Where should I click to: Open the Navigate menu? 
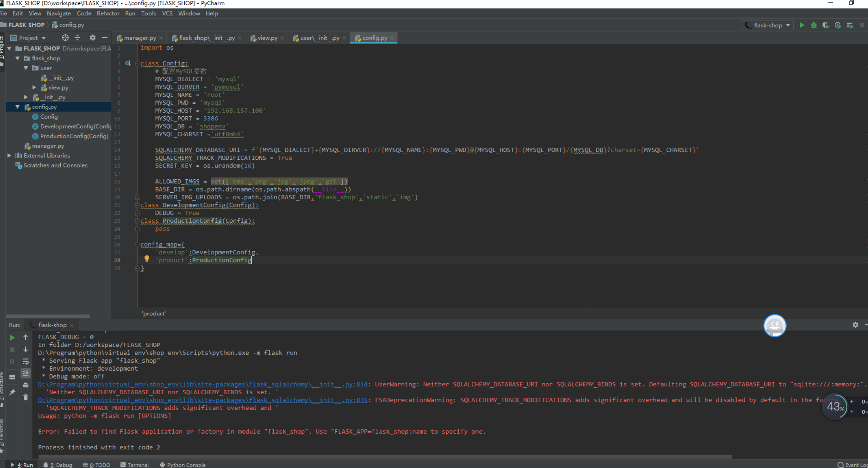pyautogui.click(x=59, y=13)
